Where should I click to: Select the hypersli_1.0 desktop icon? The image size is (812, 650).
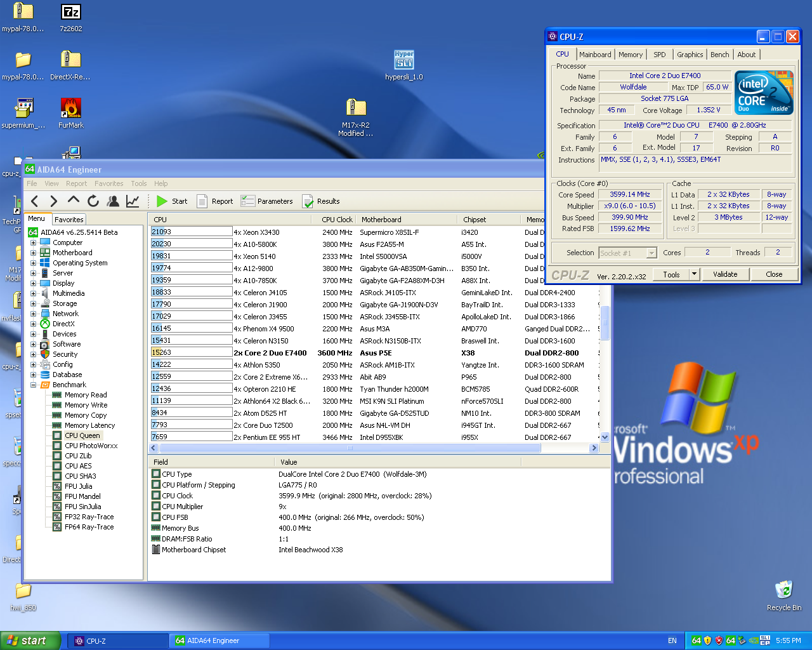[404, 65]
